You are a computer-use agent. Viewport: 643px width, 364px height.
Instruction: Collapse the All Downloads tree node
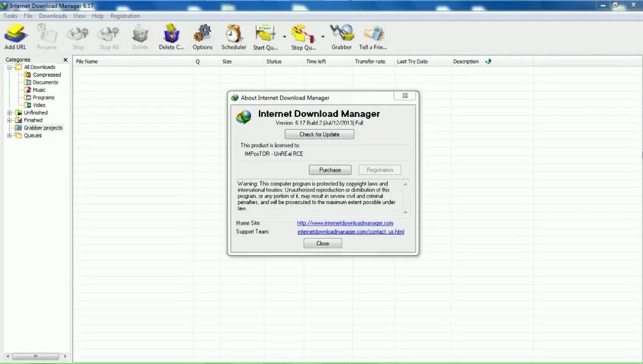pos(9,67)
